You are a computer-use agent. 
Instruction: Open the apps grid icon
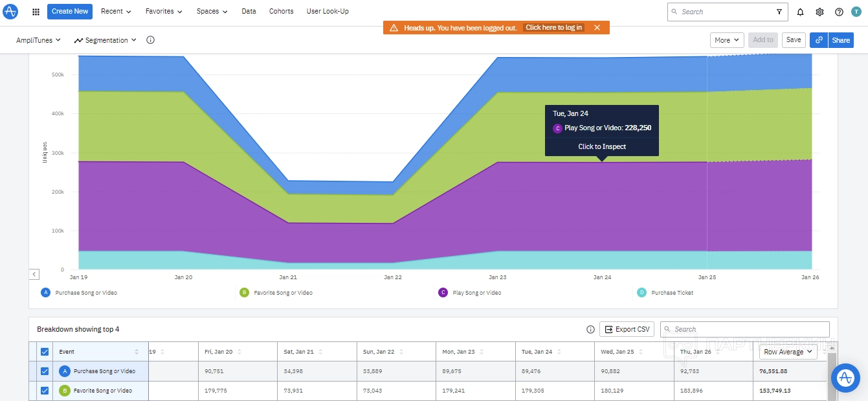click(36, 12)
